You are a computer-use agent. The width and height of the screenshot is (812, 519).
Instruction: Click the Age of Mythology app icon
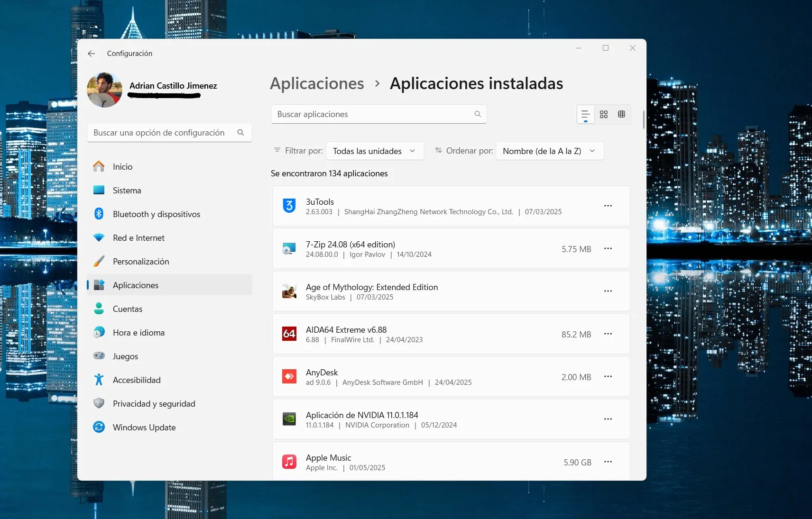pos(289,291)
